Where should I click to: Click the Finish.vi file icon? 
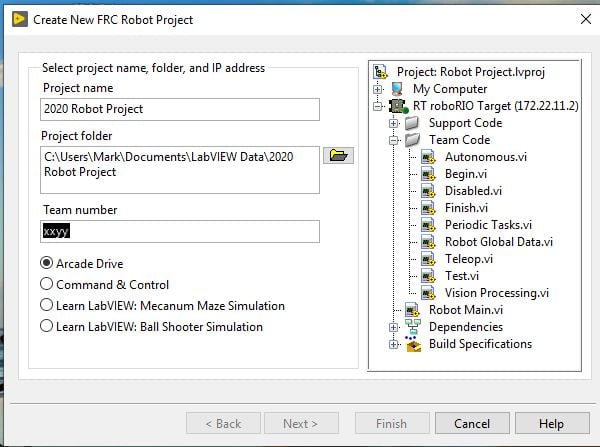coord(428,208)
